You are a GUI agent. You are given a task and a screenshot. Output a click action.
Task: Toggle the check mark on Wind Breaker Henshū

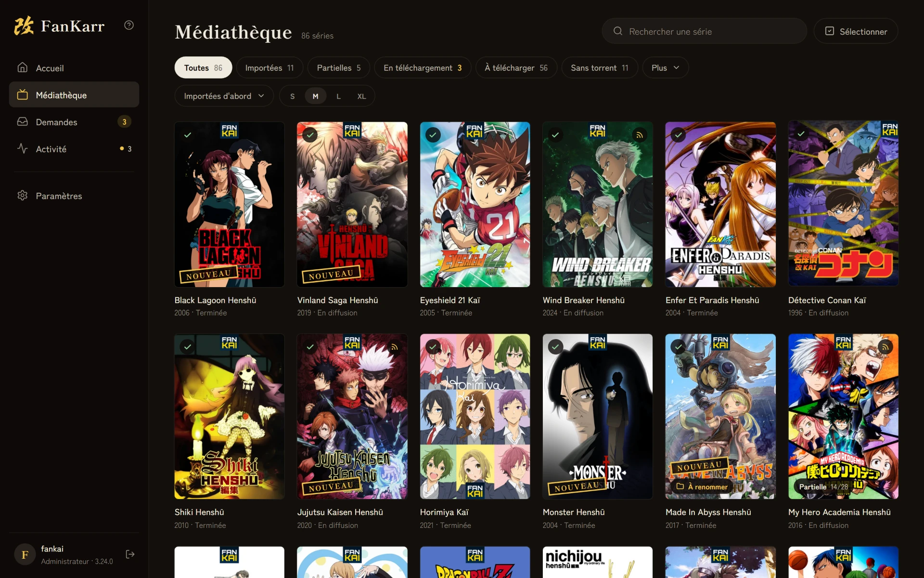click(x=556, y=135)
